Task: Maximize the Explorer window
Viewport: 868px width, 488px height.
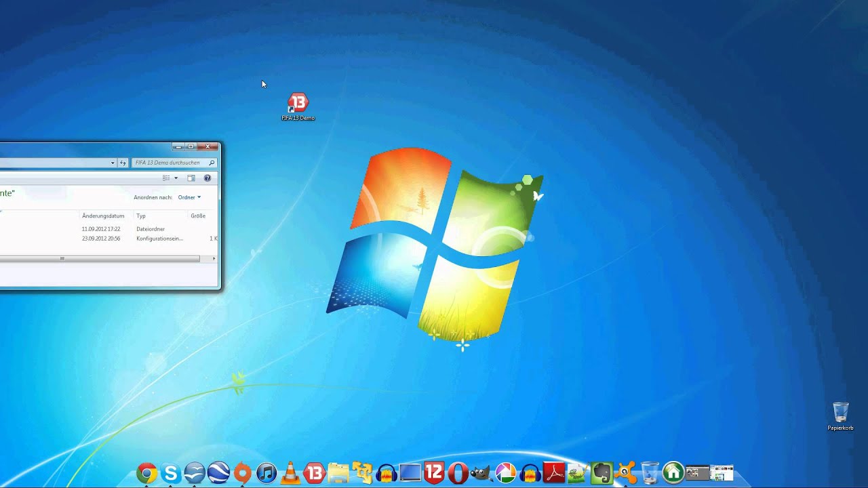Action: (191, 146)
